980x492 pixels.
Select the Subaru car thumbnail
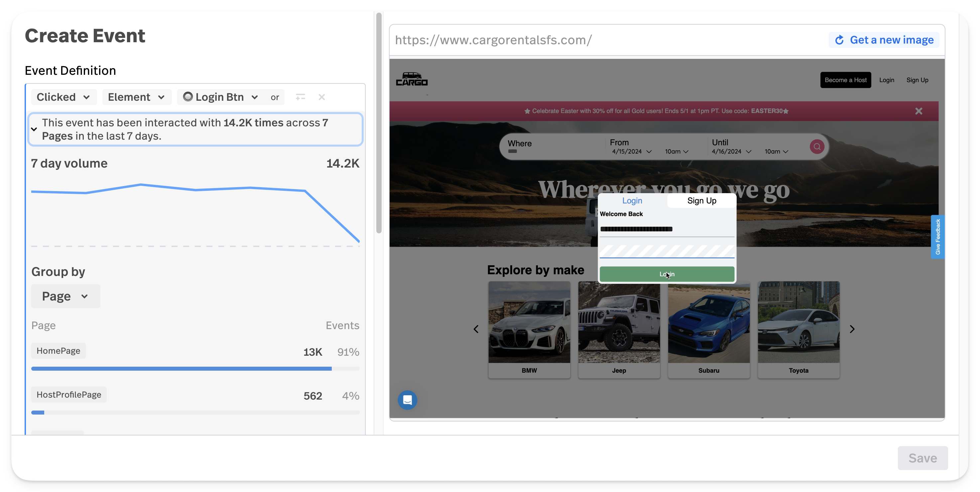pos(708,329)
